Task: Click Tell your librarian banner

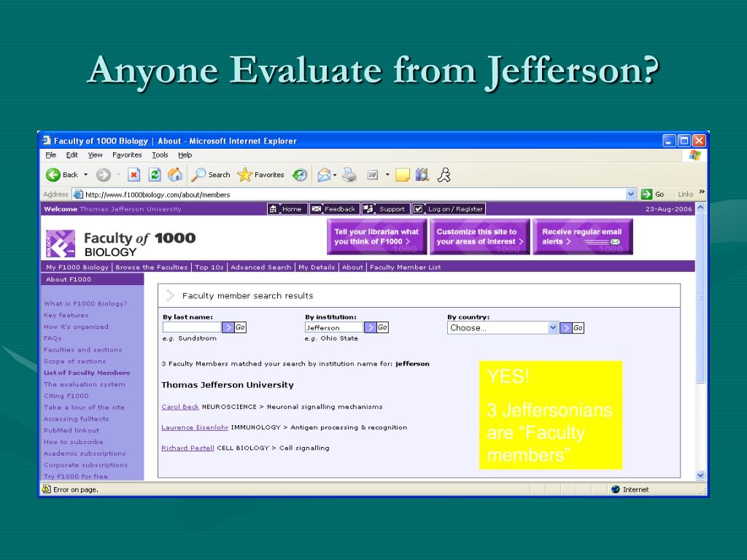Action: coord(377,237)
